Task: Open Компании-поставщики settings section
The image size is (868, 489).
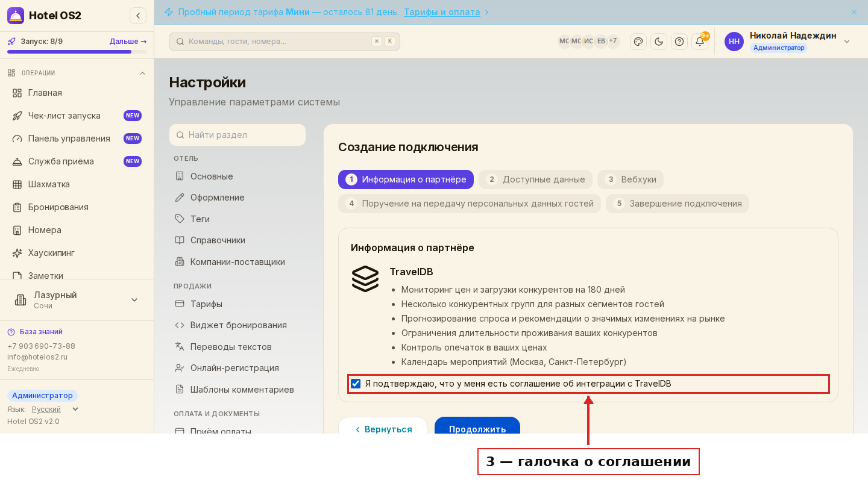Action: tap(237, 262)
